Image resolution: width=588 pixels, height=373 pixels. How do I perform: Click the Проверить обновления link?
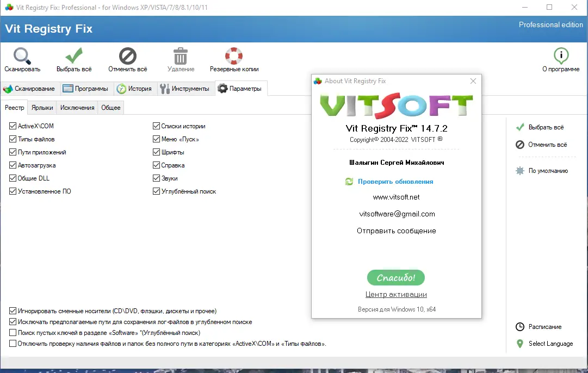(x=395, y=182)
